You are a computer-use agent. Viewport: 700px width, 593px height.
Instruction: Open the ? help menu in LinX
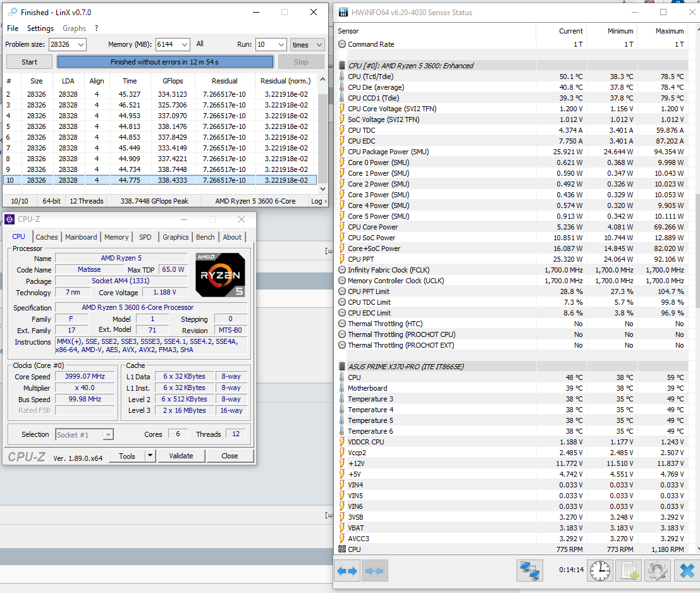pos(96,28)
